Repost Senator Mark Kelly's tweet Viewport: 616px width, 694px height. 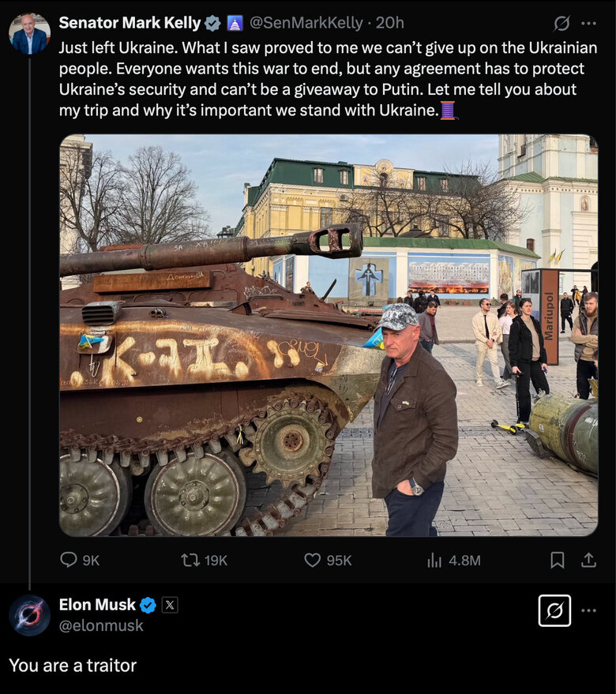click(x=190, y=560)
